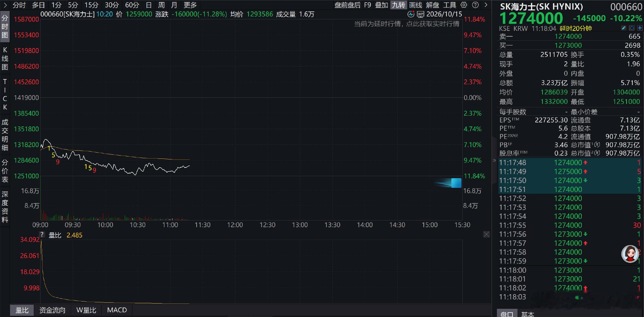Image resolution: width=644 pixels, height=317 pixels.
Task: Open the 更多 periods dropdown
Action: coord(190,5)
